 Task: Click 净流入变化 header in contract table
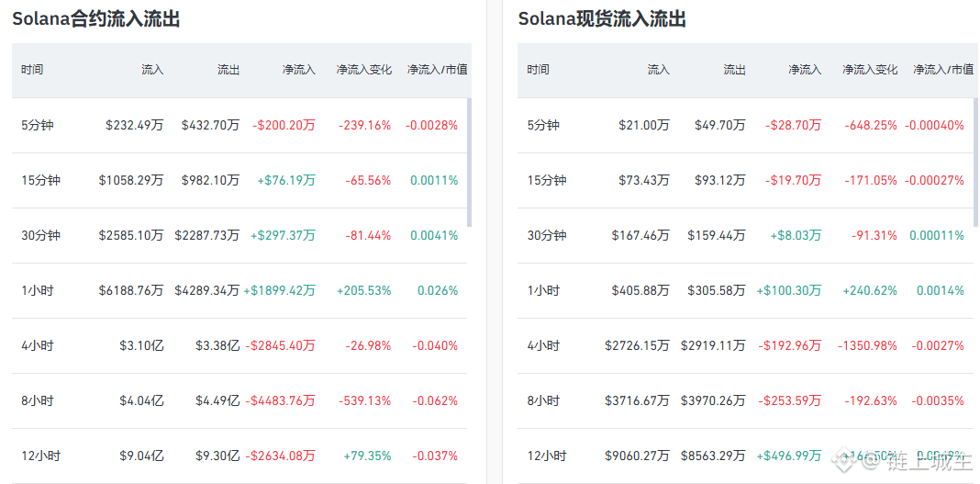click(363, 70)
